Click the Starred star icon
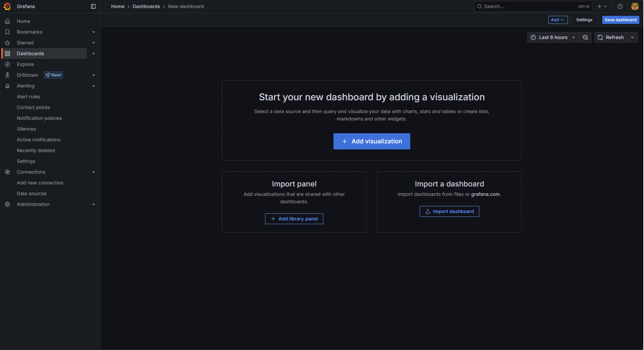Image resolution: width=644 pixels, height=350 pixels. pyautogui.click(x=7, y=43)
